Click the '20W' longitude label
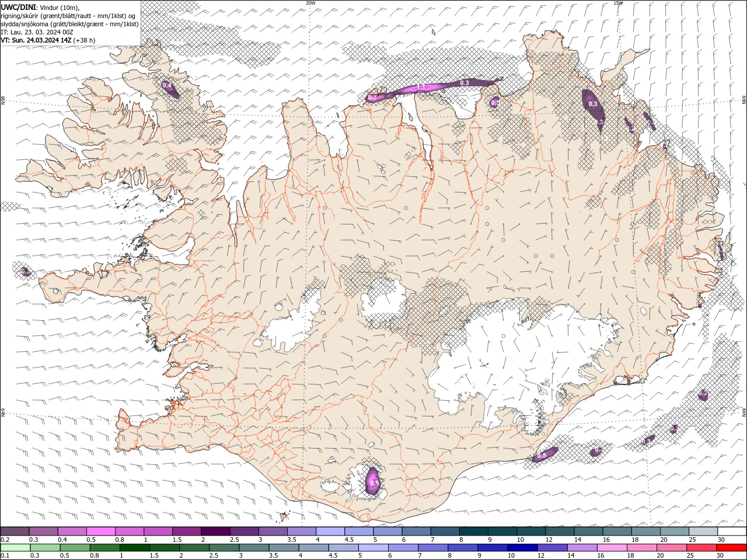Viewport: 747px width, 560px height. (x=310, y=3)
